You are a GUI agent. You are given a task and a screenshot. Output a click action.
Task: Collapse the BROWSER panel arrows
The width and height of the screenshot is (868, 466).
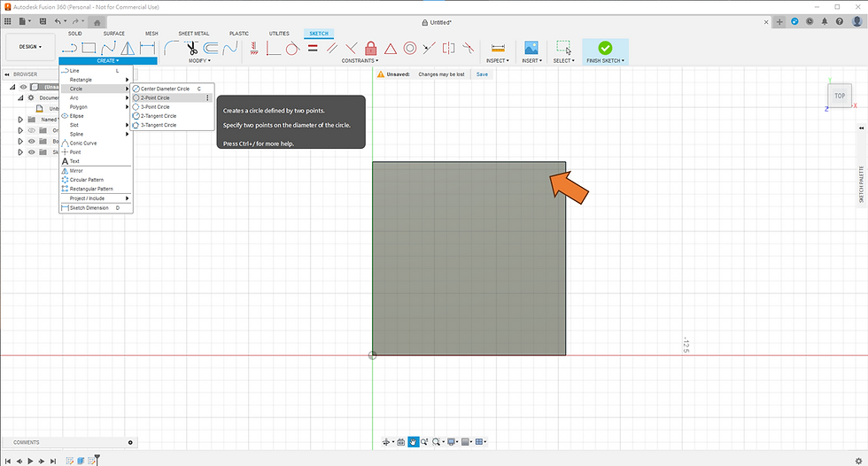7,74
